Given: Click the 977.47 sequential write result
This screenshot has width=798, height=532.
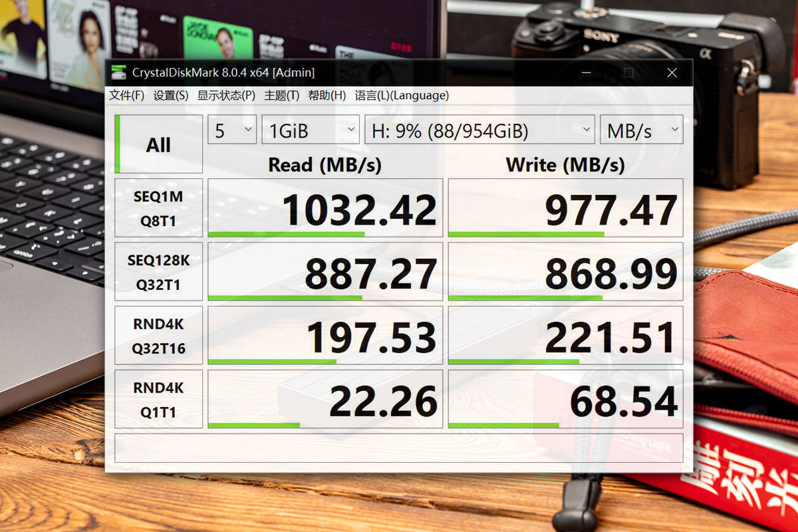Looking at the screenshot, I should click(x=566, y=208).
